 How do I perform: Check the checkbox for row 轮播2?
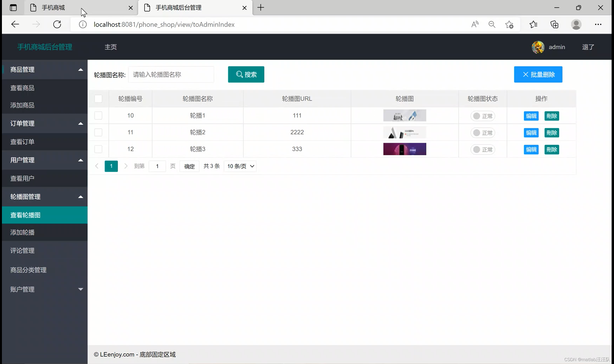click(98, 132)
